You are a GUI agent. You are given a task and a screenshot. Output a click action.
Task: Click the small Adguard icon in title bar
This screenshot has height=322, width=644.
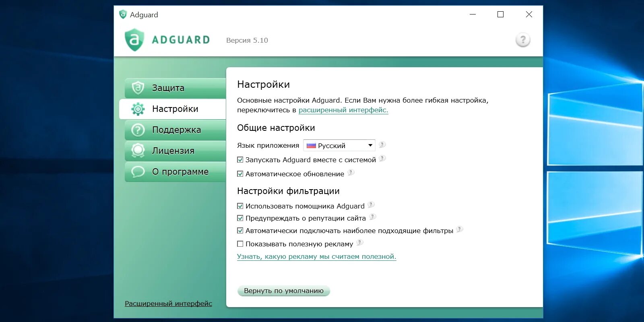(x=123, y=14)
